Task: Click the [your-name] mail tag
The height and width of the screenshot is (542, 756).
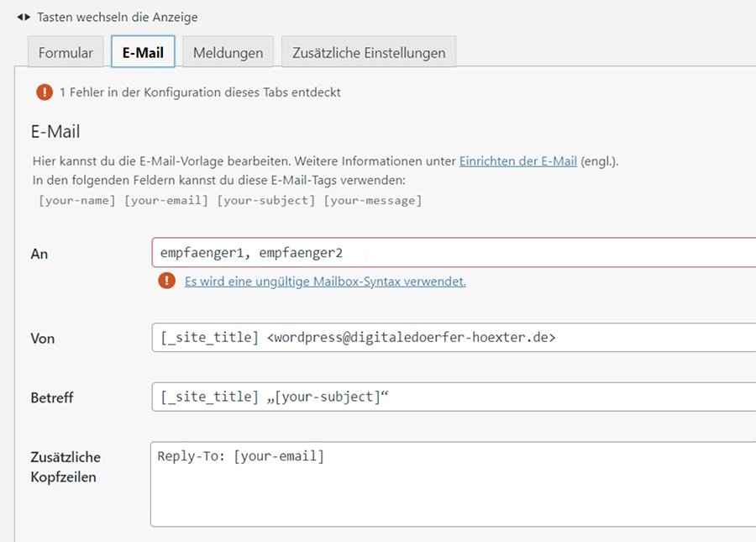Action: tap(77, 200)
